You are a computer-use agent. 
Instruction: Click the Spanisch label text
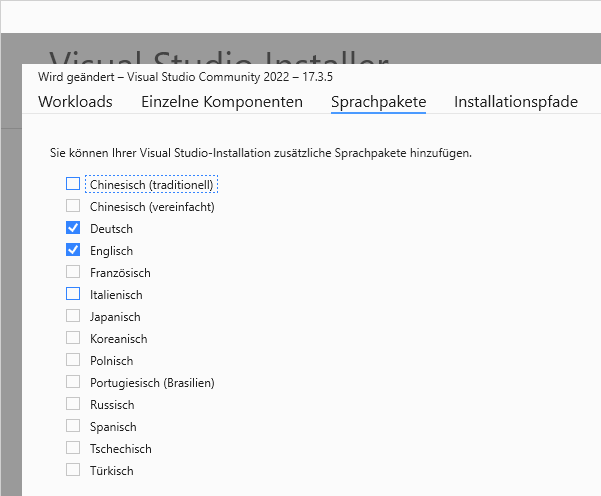pos(113,427)
